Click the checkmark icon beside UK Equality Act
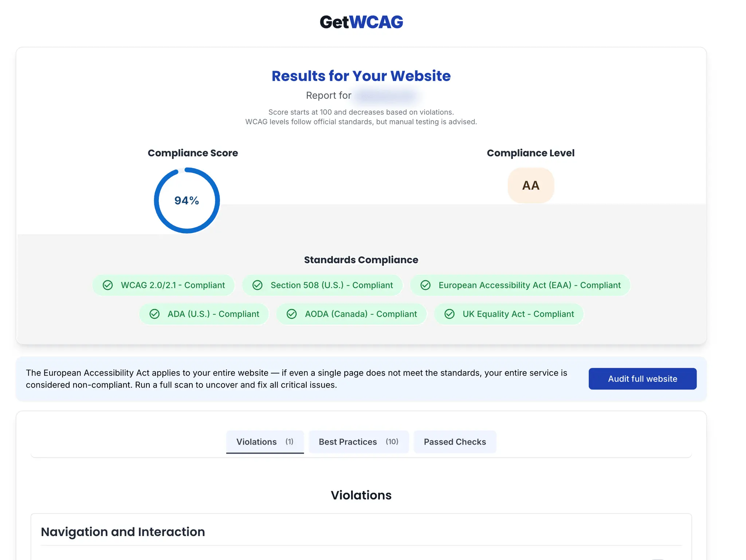746x560 pixels. pyautogui.click(x=449, y=314)
